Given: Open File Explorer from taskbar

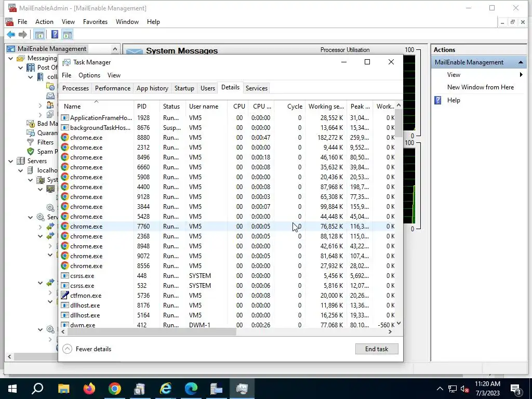Looking at the screenshot, I should tap(63, 388).
